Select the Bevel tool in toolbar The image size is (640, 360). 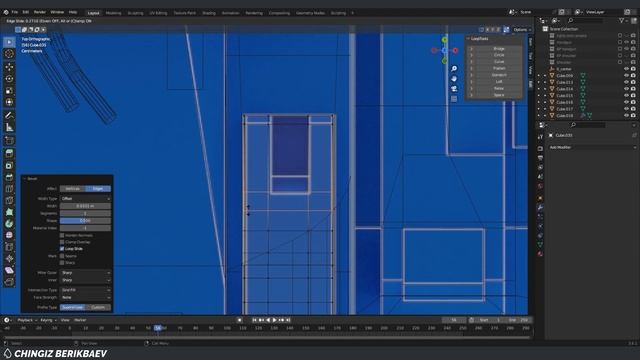[9, 177]
